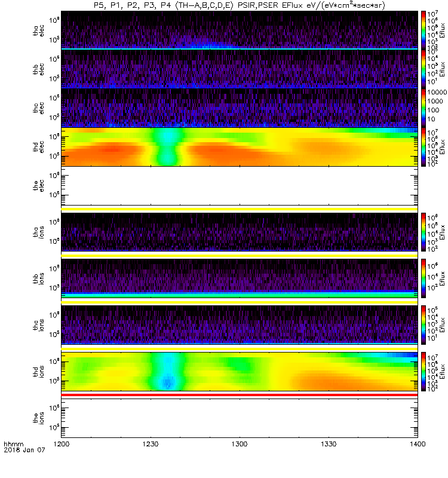Click "Eflux" label beside tha ions color bar

pyautogui.click(x=443, y=232)
